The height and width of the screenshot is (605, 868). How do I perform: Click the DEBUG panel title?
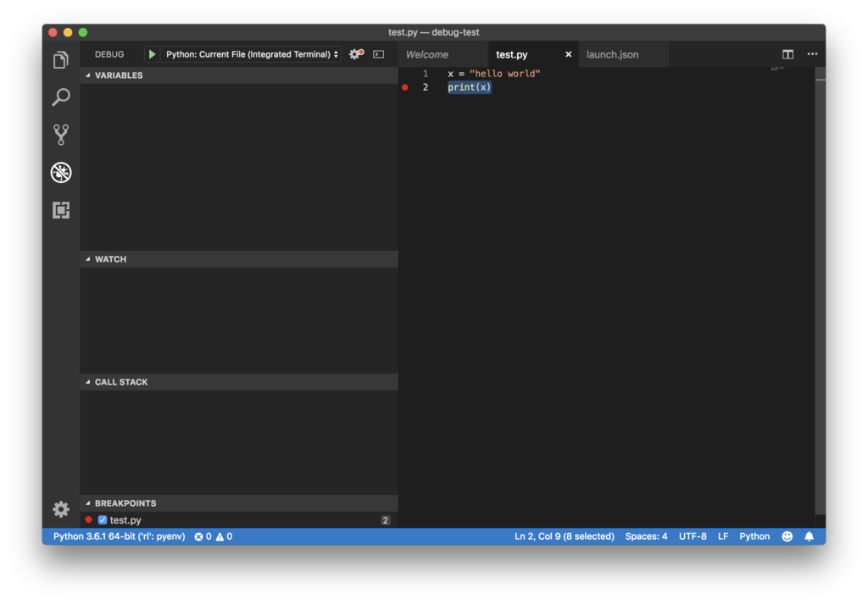pyautogui.click(x=109, y=54)
